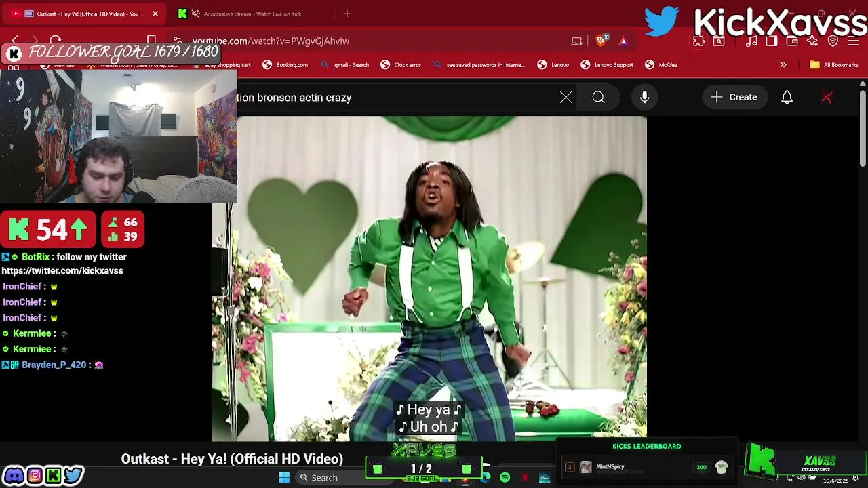Open Lenovo bookmark
The height and width of the screenshot is (488, 868).
(x=553, y=65)
